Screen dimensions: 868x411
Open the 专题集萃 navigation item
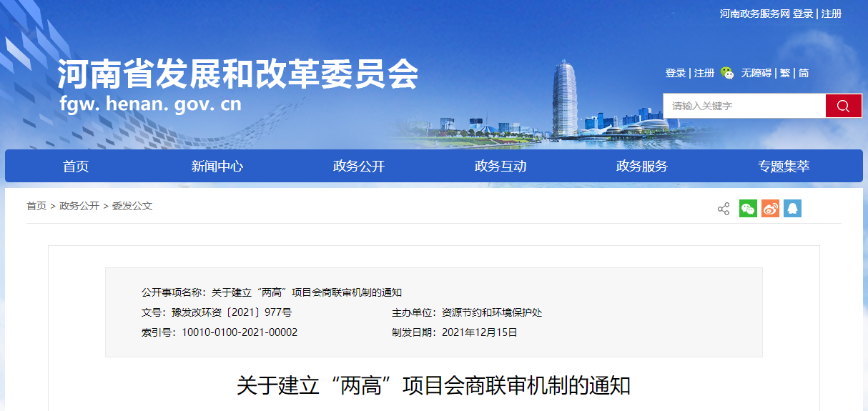784,167
